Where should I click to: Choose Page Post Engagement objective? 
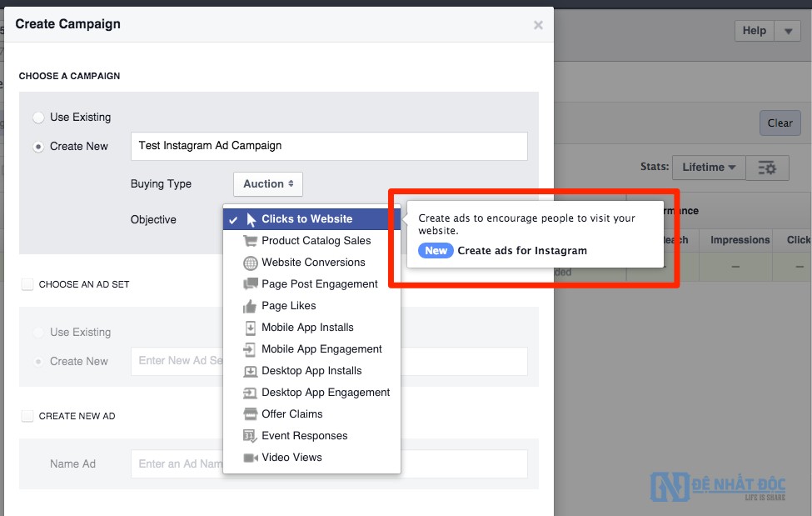tap(319, 284)
